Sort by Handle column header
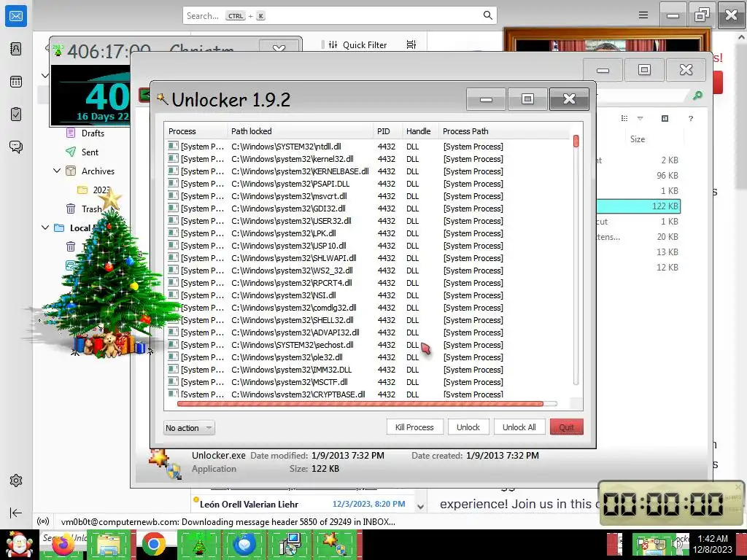 (x=419, y=131)
